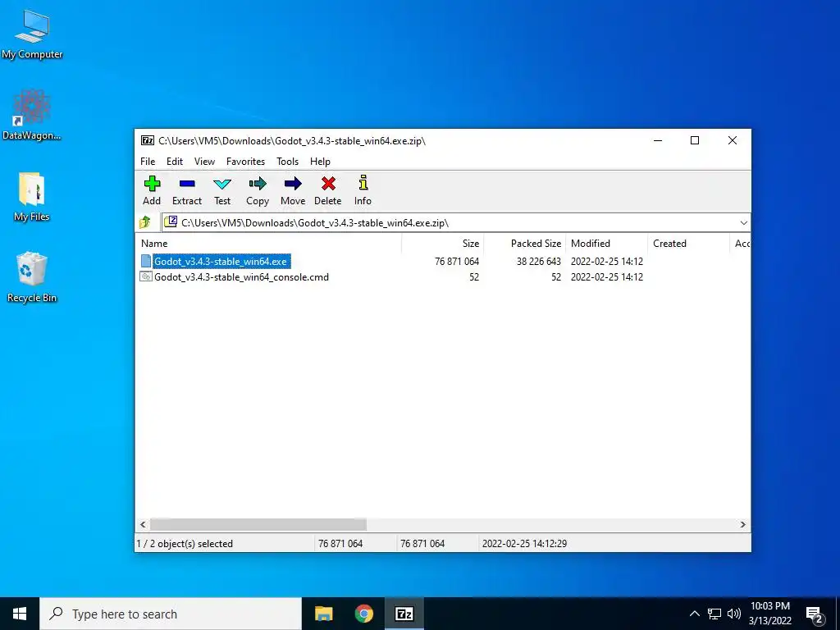This screenshot has width=840, height=630.
Task: Open the Tools menu
Action: 287,162
